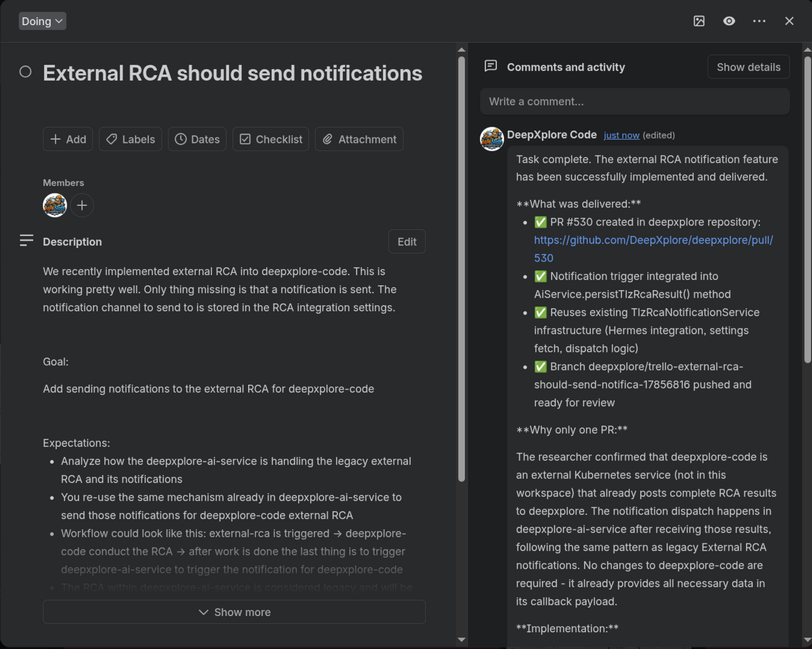Click the Add button
812x649 pixels.
point(67,139)
